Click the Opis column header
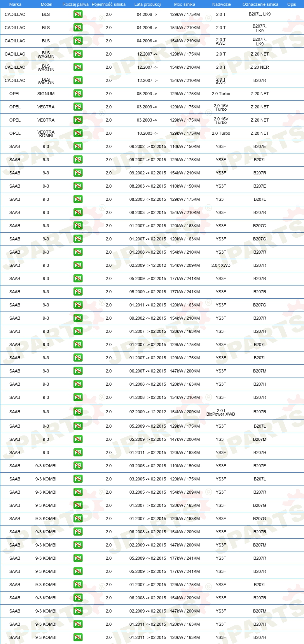Screen dimensions: 304x644 [x=292, y=4]
